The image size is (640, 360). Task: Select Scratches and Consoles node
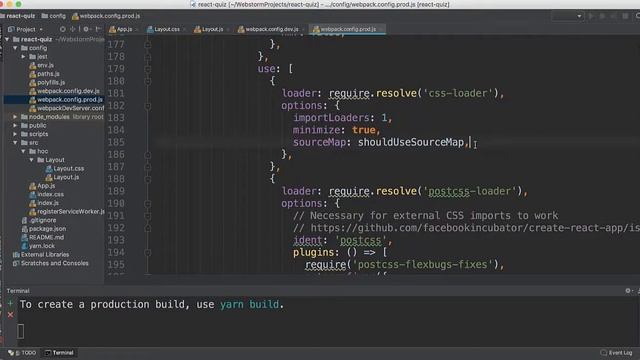pyautogui.click(x=51, y=263)
